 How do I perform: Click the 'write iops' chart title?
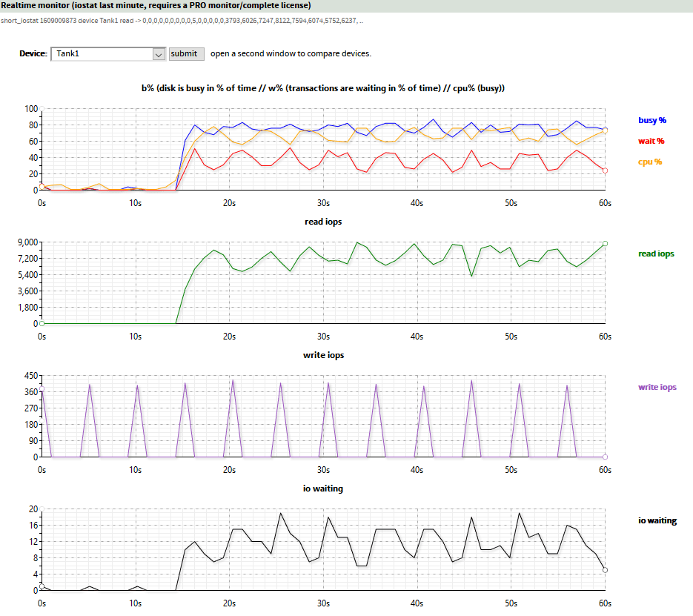(323, 355)
